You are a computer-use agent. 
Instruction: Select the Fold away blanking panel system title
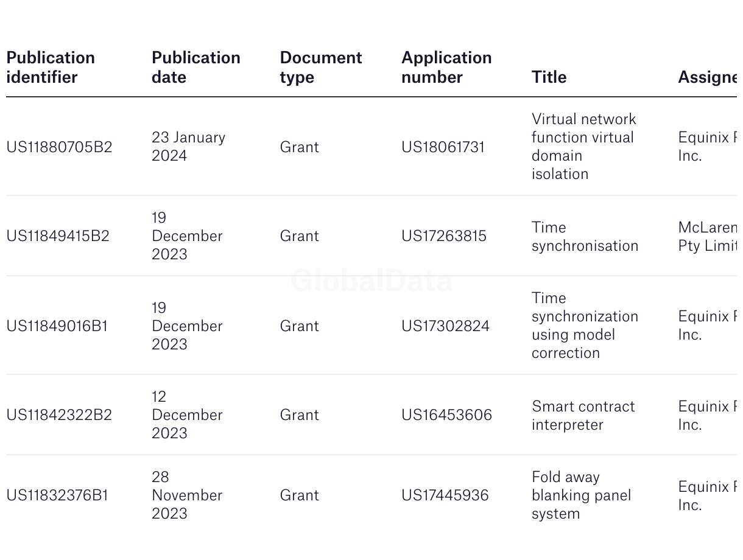point(582,495)
